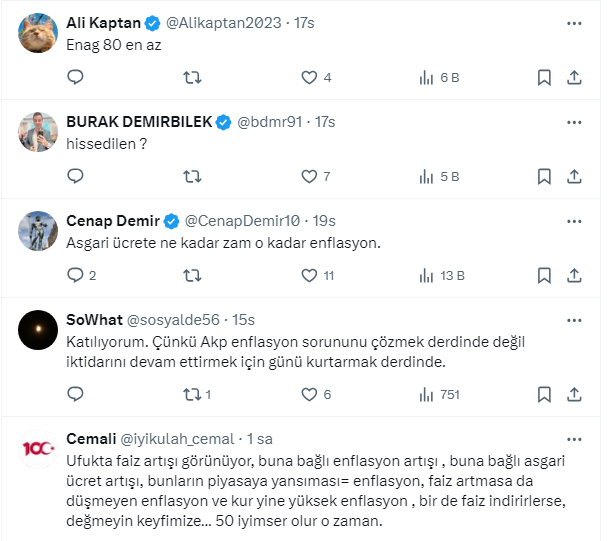
Task: Share Ali Kaptan's tweet
Action: point(574,77)
